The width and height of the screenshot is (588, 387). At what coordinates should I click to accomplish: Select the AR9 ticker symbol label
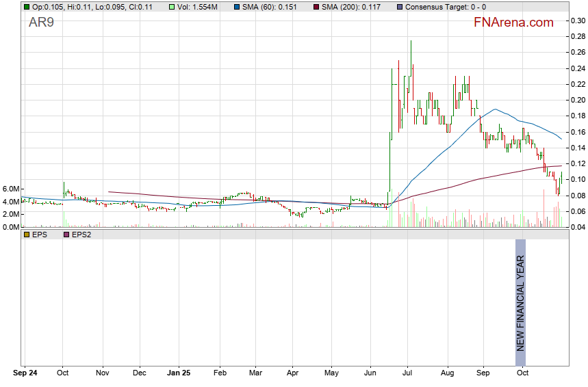point(42,23)
